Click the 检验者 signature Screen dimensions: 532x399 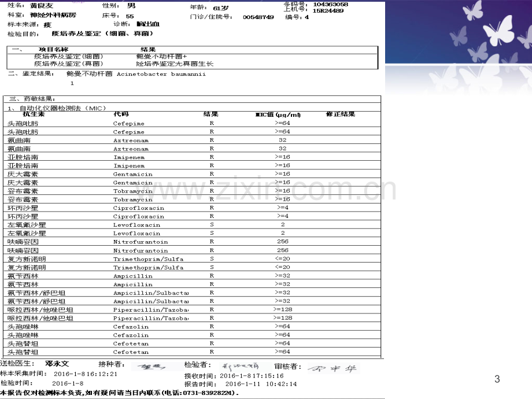(240, 366)
